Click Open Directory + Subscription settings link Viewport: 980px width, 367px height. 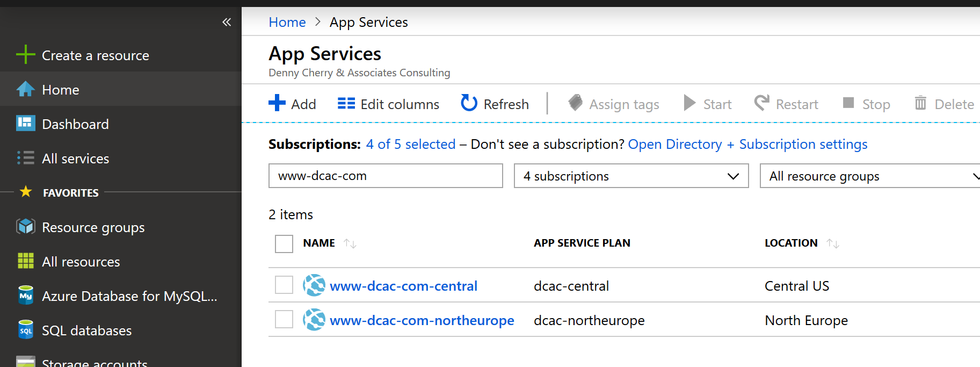(747, 144)
